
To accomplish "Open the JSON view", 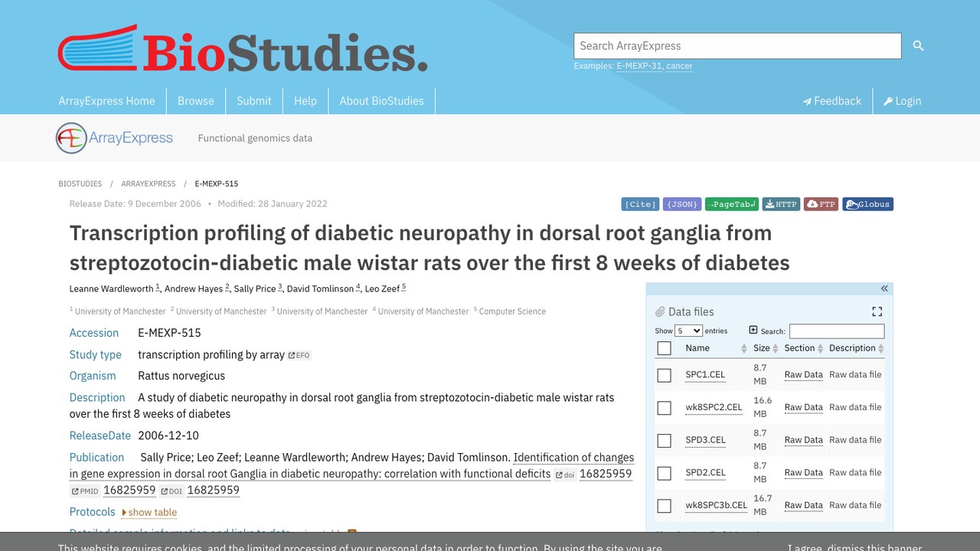I will (682, 204).
